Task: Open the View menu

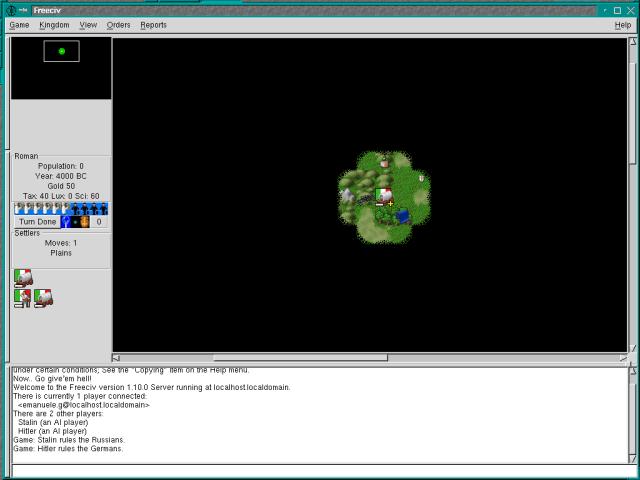Action: [88, 25]
